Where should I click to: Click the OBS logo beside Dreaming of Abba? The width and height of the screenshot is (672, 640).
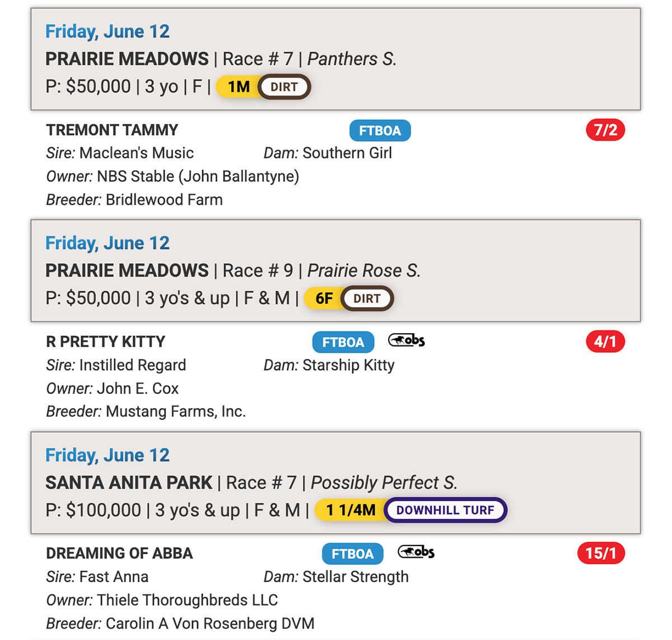[416, 552]
